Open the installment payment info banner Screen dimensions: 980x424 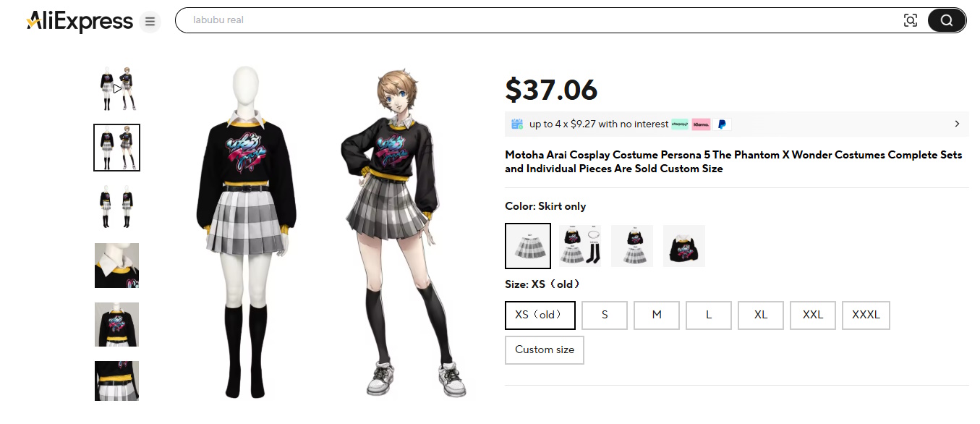[736, 124]
